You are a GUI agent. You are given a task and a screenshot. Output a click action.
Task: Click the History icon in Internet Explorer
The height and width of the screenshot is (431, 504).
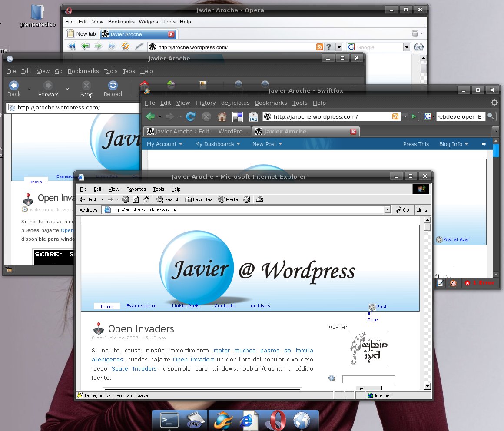coord(247,199)
